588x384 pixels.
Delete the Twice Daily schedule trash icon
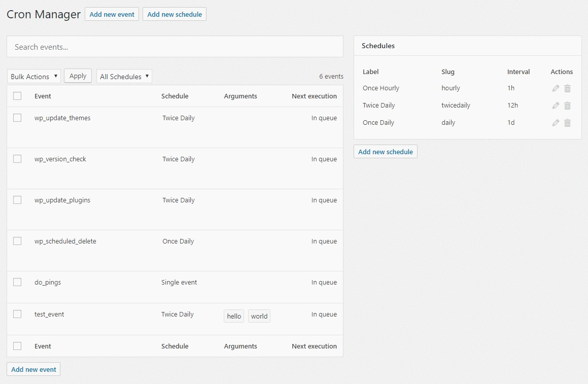pyautogui.click(x=567, y=106)
